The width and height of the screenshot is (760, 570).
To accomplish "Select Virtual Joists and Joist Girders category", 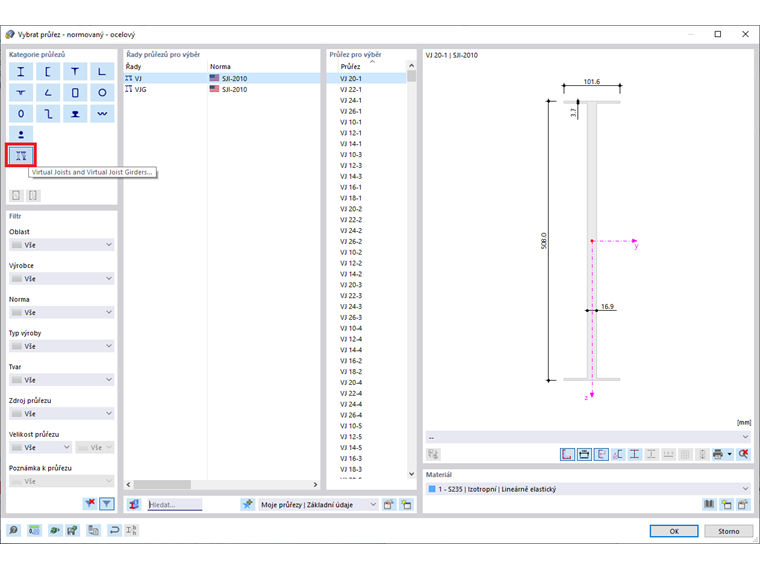I will (x=21, y=155).
